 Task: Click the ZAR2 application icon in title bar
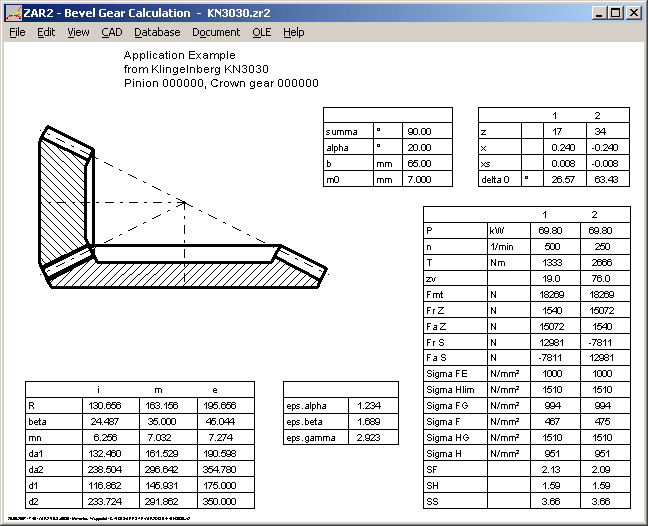pos(13,13)
